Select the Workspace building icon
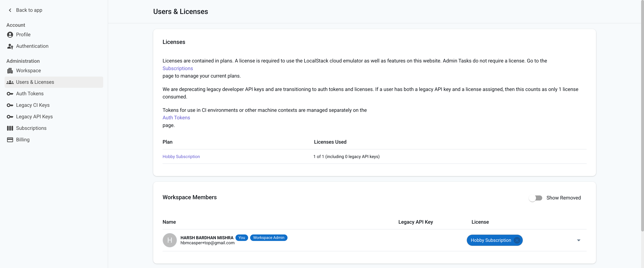Screen dimensions: 644x268 click(10, 71)
